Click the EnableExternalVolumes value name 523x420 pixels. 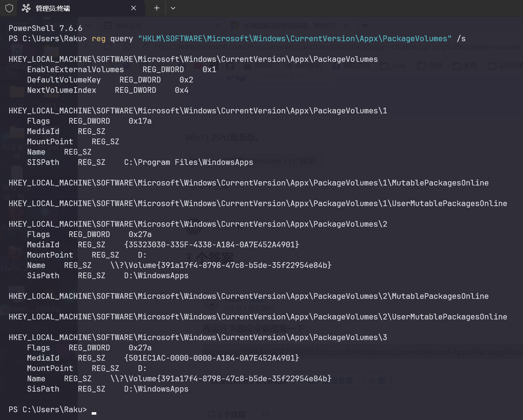pyautogui.click(x=75, y=70)
